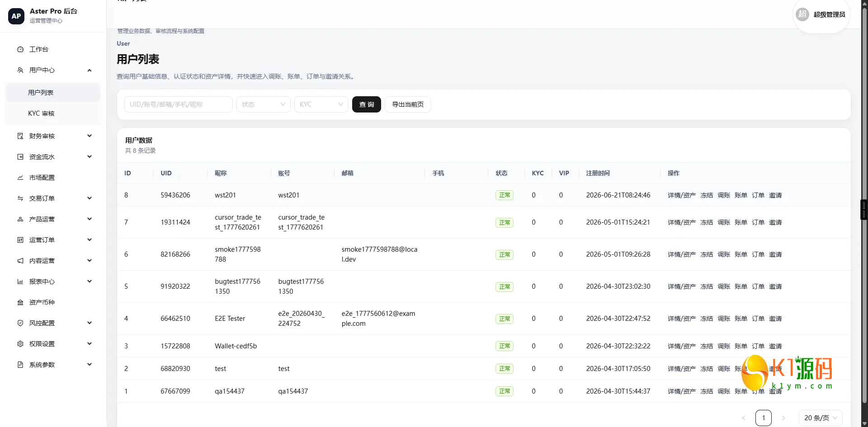Click 详情/资产 for UID 68820930

coord(682,369)
